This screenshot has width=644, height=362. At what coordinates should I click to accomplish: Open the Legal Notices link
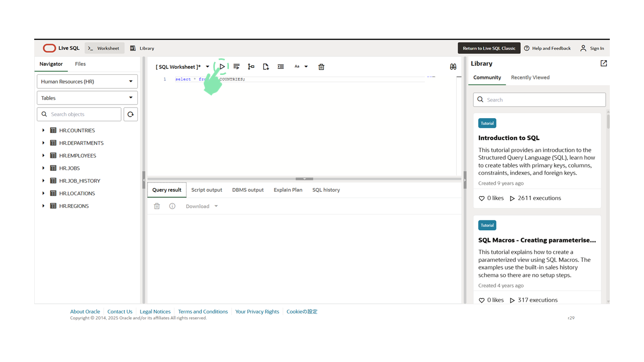(155, 312)
